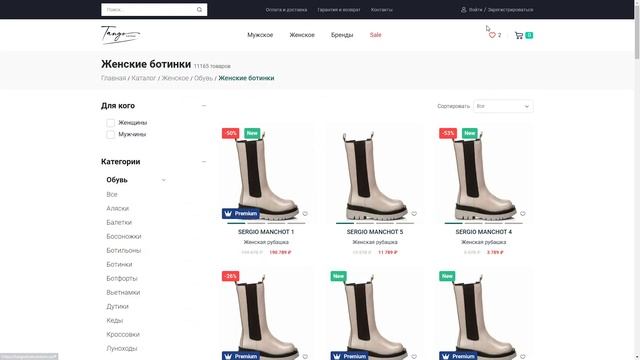The image size is (640, 360).
Task: Open Гарантия и возврат link
Action: [339, 9]
